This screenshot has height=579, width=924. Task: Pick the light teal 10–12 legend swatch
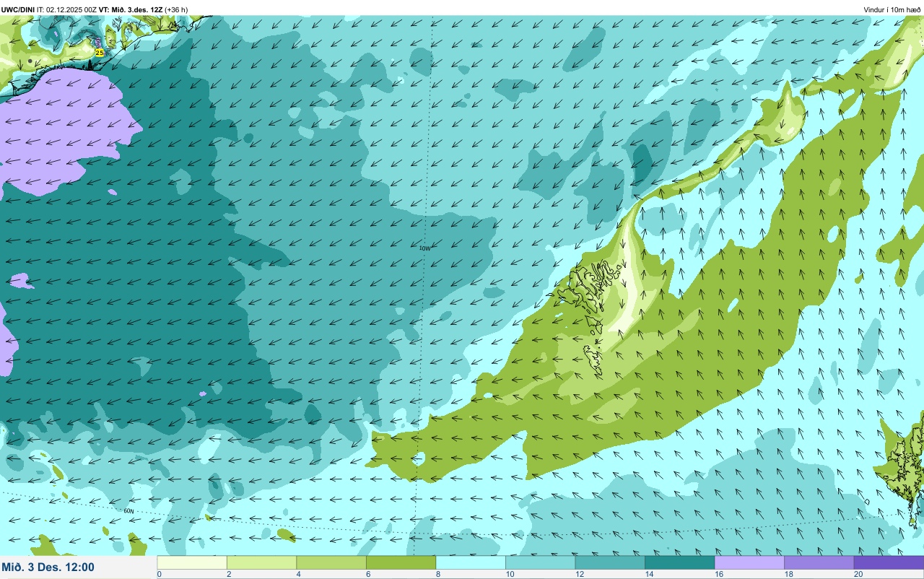540,562
